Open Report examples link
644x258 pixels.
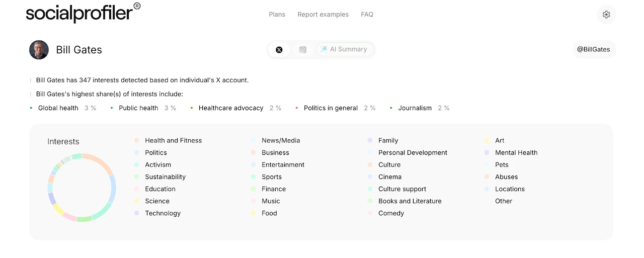point(323,15)
